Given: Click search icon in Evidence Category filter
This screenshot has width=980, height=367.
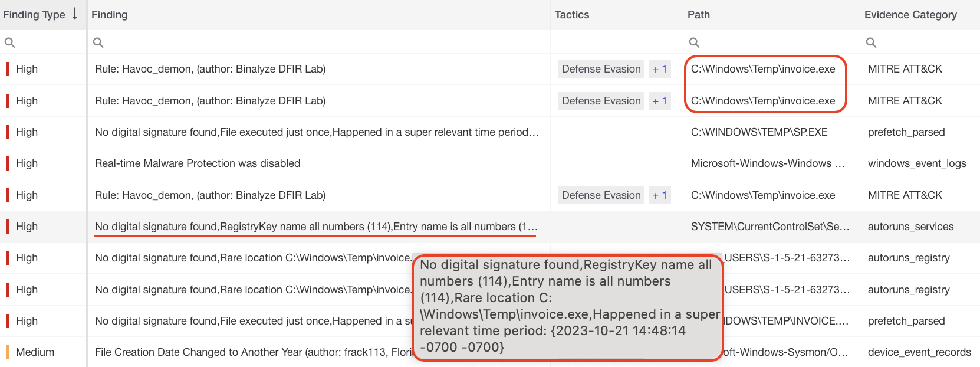Looking at the screenshot, I should pyautogui.click(x=871, y=42).
